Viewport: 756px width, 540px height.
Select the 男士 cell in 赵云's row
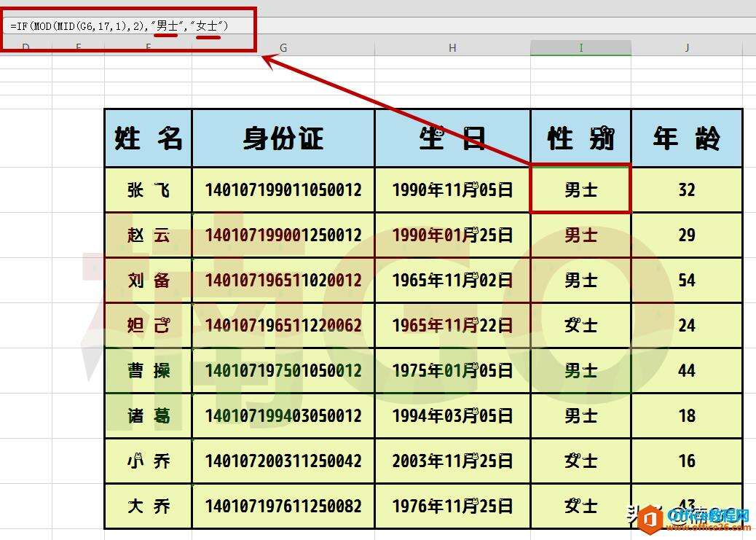coord(580,235)
